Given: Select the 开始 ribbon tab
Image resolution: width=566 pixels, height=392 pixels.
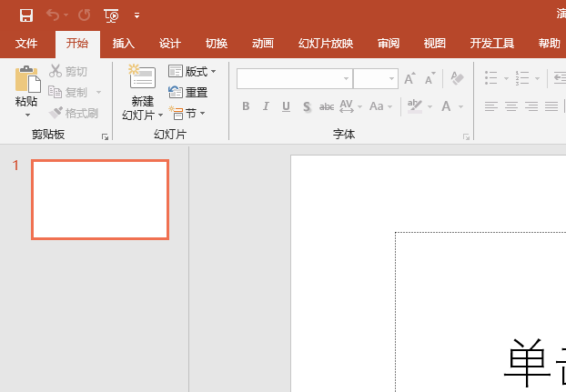Looking at the screenshot, I should (x=77, y=44).
